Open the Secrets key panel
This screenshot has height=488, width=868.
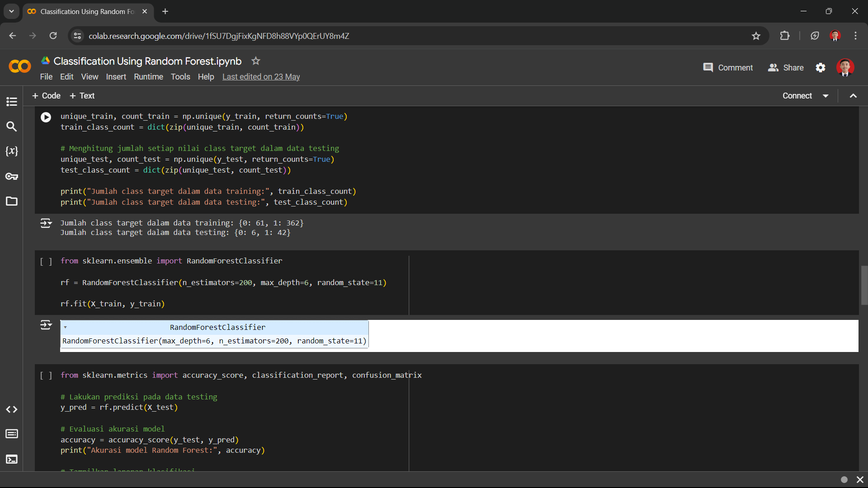pyautogui.click(x=12, y=176)
